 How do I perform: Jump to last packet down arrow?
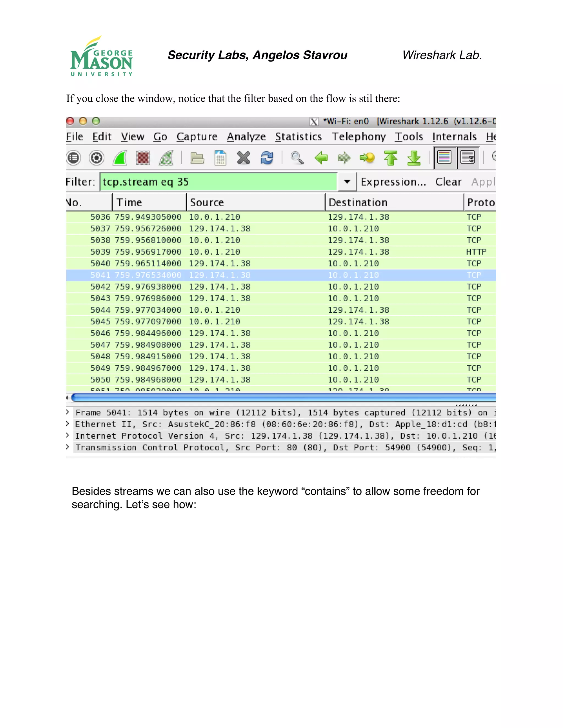tap(414, 158)
